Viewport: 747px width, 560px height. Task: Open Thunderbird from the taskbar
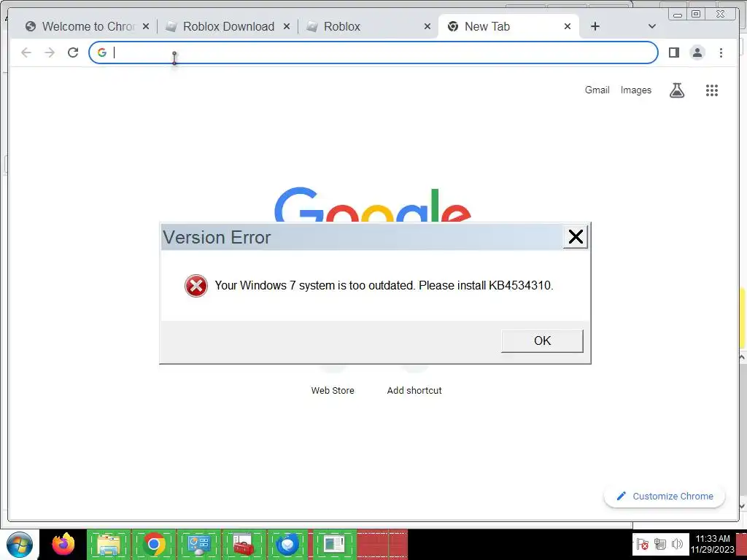(x=287, y=544)
